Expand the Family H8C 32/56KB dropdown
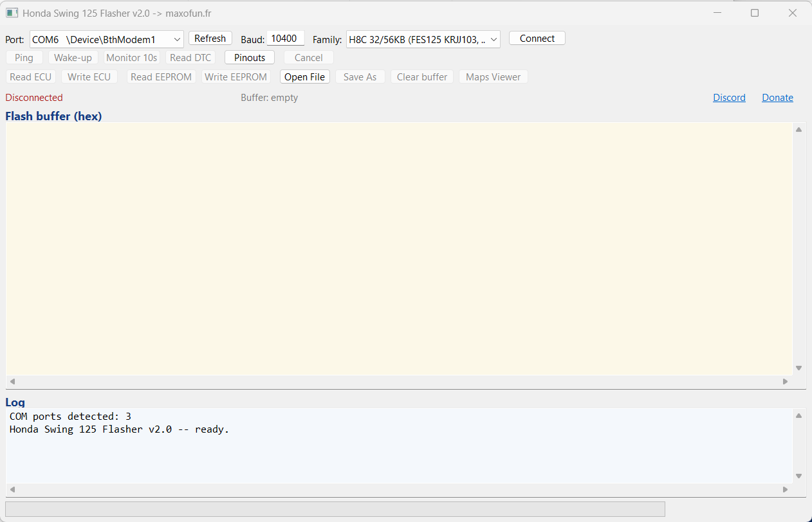The height and width of the screenshot is (522, 812). (423, 39)
